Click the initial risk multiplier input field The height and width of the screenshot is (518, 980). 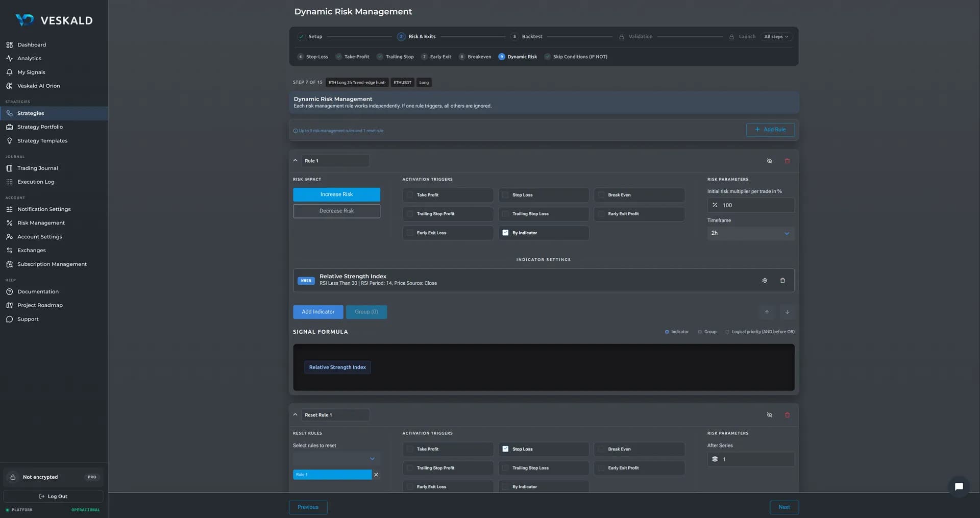point(750,205)
